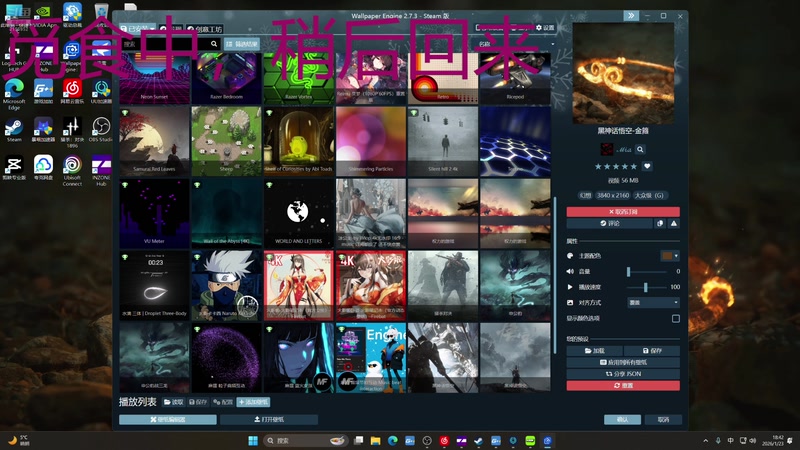
Task: Choose the VU Meter wallpaper
Action: [155, 213]
